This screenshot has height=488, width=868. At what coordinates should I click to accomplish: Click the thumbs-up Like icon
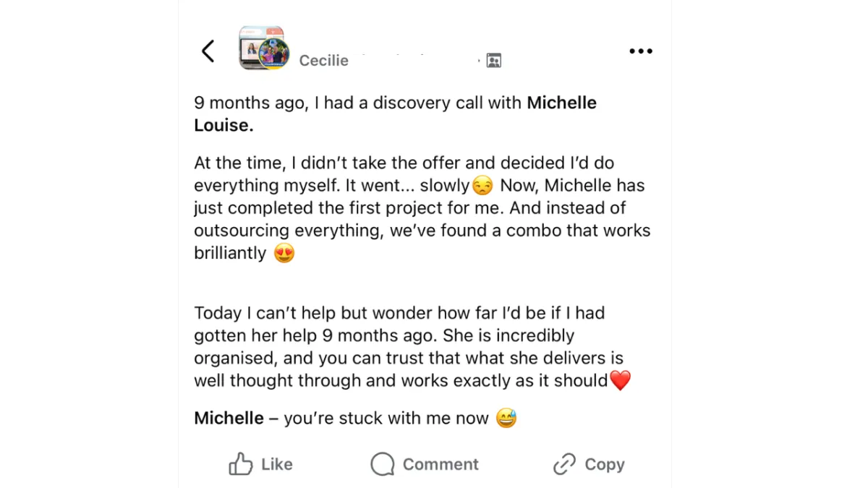[x=241, y=464]
